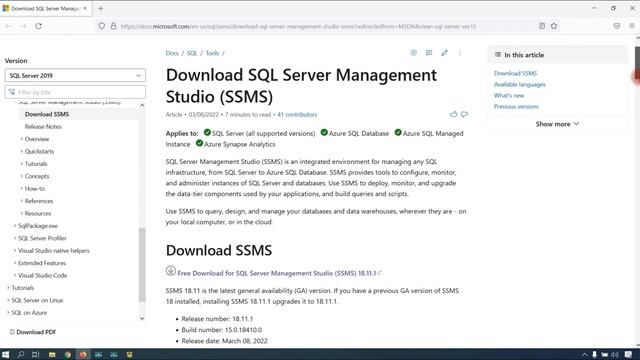Click the shield tracking protection icon

coord(102,26)
